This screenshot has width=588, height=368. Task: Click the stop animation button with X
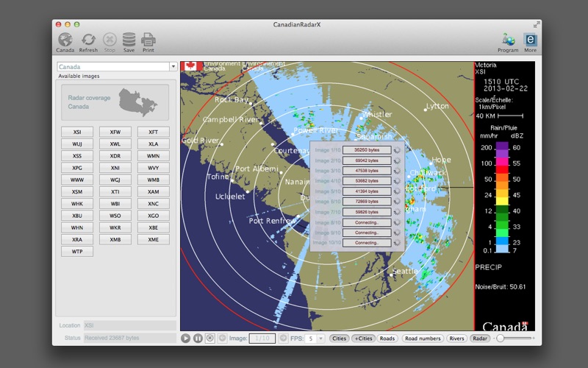[x=210, y=339]
